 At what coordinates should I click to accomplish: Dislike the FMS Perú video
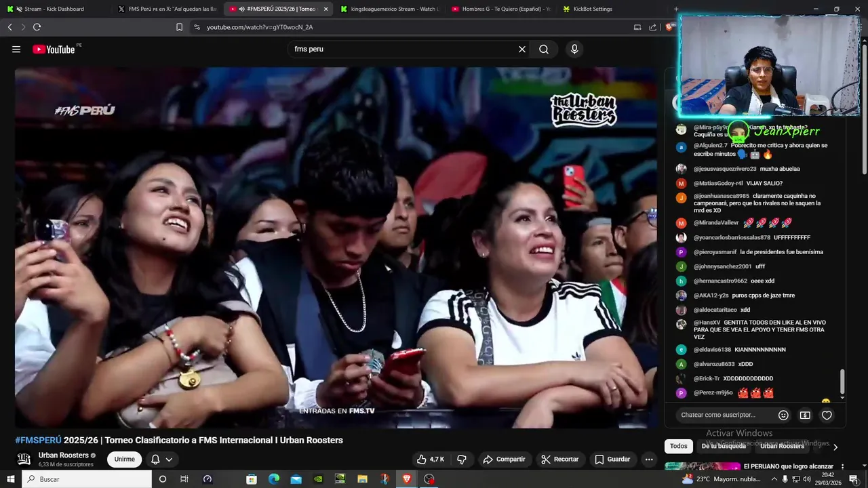click(x=462, y=460)
